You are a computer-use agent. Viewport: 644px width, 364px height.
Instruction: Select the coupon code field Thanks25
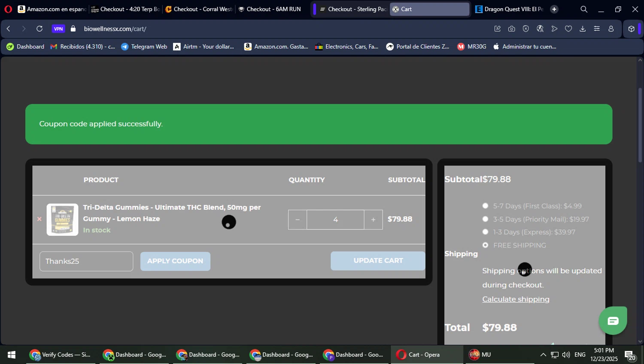coord(86,261)
